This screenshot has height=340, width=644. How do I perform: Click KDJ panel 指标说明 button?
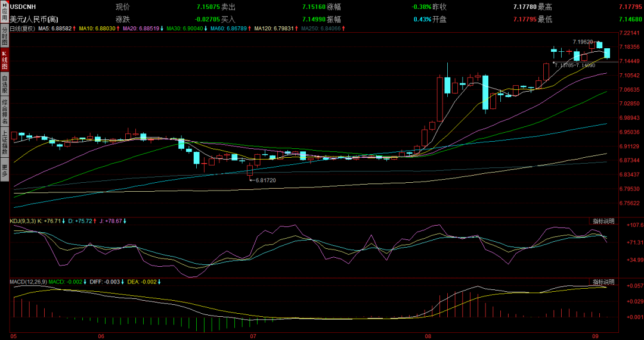point(603,222)
